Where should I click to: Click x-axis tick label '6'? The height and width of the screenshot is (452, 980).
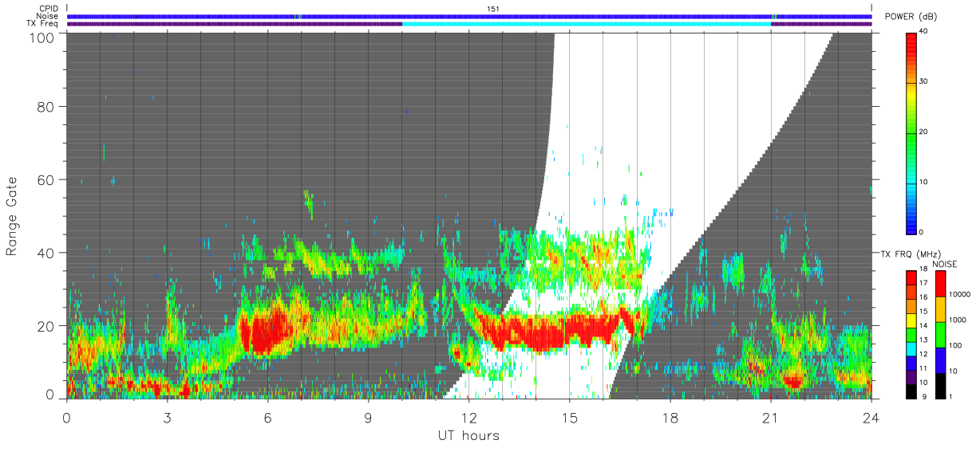[x=267, y=418]
